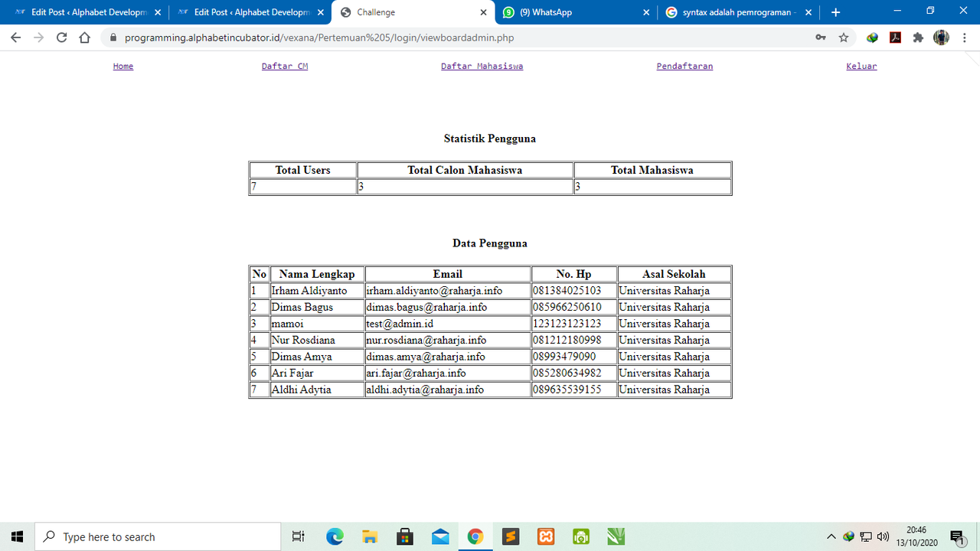This screenshot has height=551, width=980.
Task: Click the taskbar search box
Action: 158,536
